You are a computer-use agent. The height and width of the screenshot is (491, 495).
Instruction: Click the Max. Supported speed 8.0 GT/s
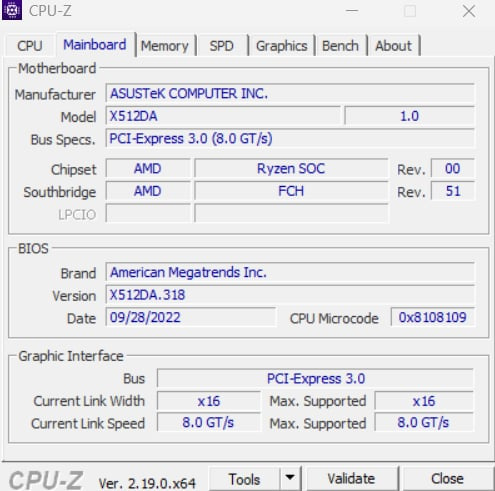point(424,423)
